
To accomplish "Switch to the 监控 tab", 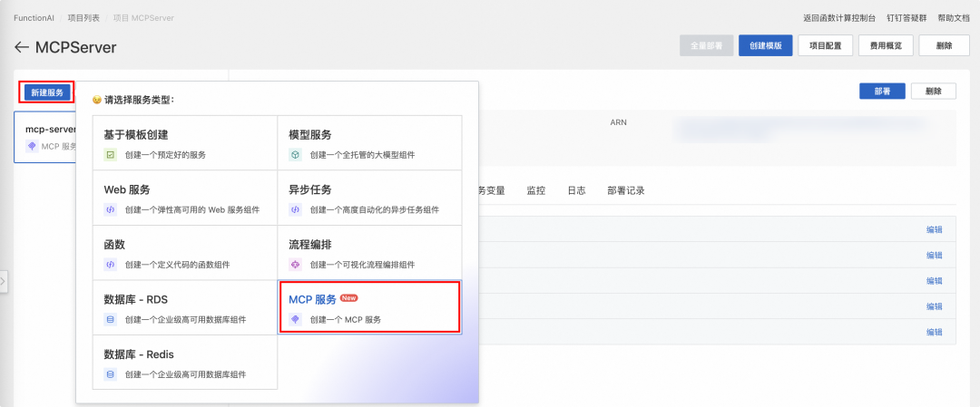I will [536, 191].
